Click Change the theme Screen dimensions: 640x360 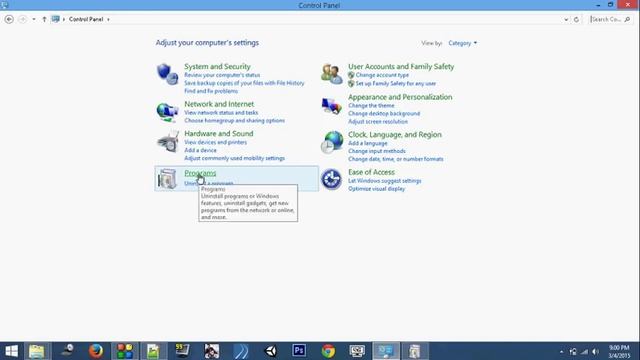371,105
